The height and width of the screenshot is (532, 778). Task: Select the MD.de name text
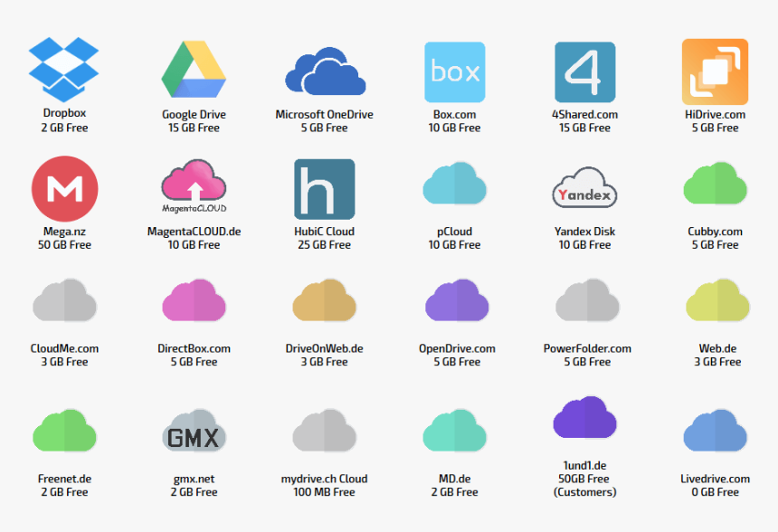click(454, 479)
